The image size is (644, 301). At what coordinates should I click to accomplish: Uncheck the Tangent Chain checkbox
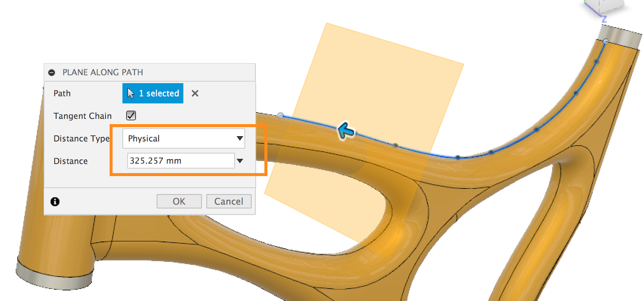pos(131,116)
